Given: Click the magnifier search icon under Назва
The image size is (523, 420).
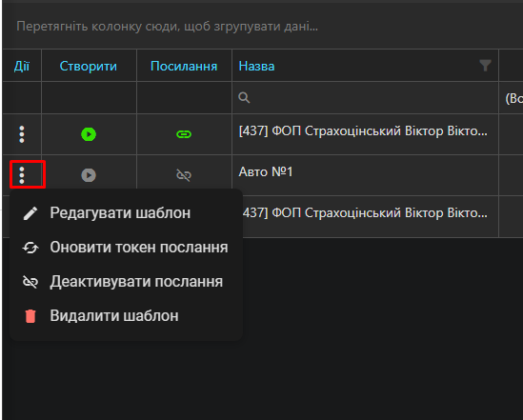Looking at the screenshot, I should click(x=244, y=98).
